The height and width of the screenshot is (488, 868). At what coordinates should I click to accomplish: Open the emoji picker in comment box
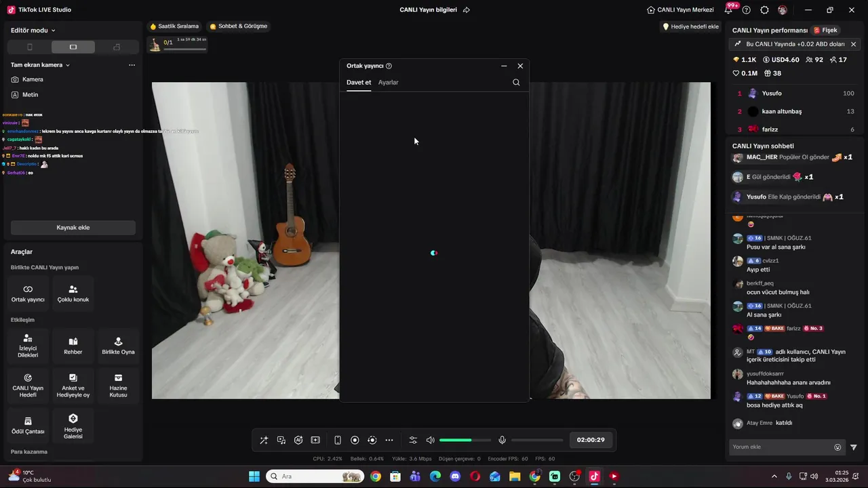(x=837, y=447)
